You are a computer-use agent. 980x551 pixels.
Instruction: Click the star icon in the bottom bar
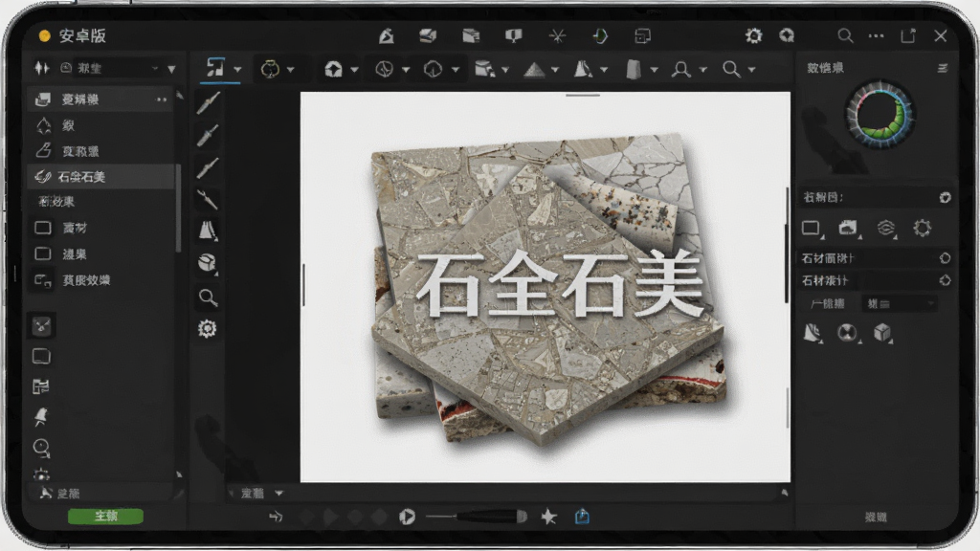(548, 517)
